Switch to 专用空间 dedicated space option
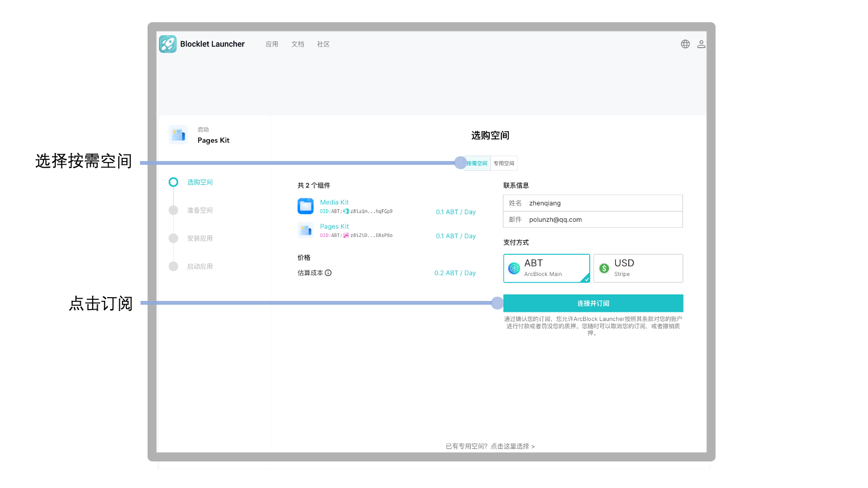Image resolution: width=868 pixels, height=488 pixels. point(504,163)
